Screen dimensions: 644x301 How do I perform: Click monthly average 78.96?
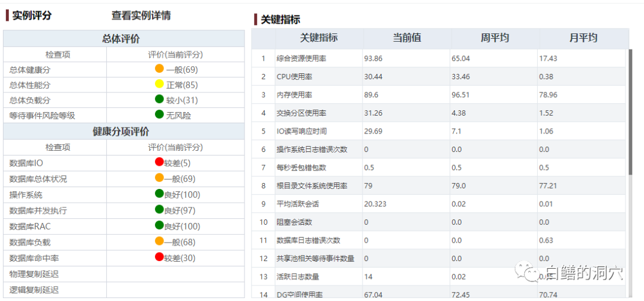pos(548,95)
